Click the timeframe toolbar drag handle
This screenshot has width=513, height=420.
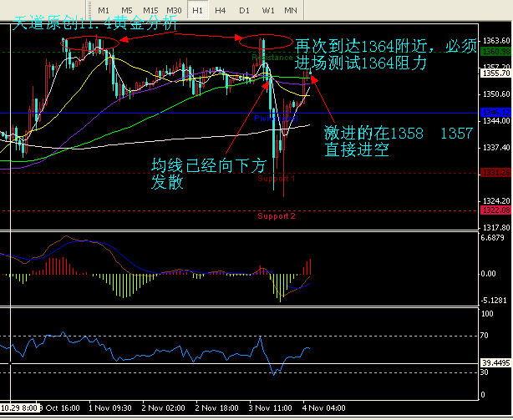click(89, 9)
